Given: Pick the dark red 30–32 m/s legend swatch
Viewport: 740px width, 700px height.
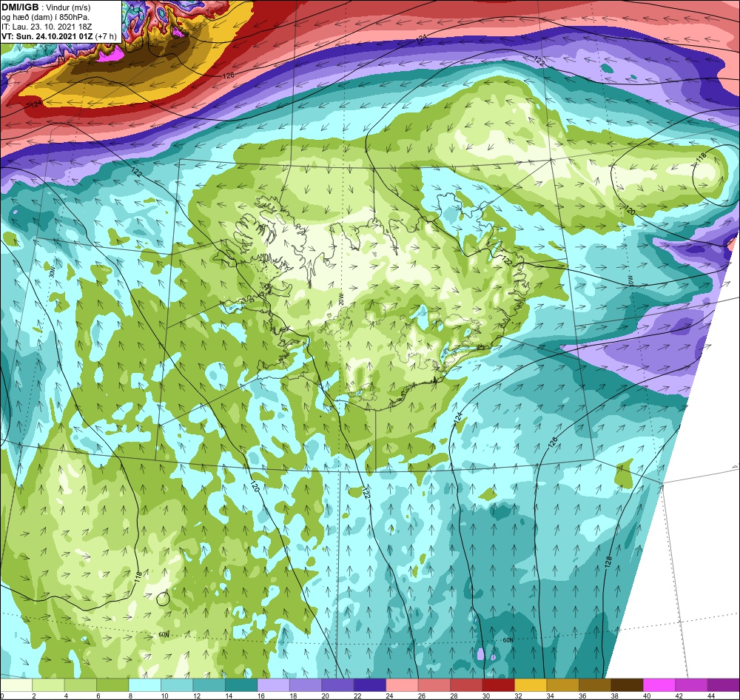Looking at the screenshot, I should 498,685.
